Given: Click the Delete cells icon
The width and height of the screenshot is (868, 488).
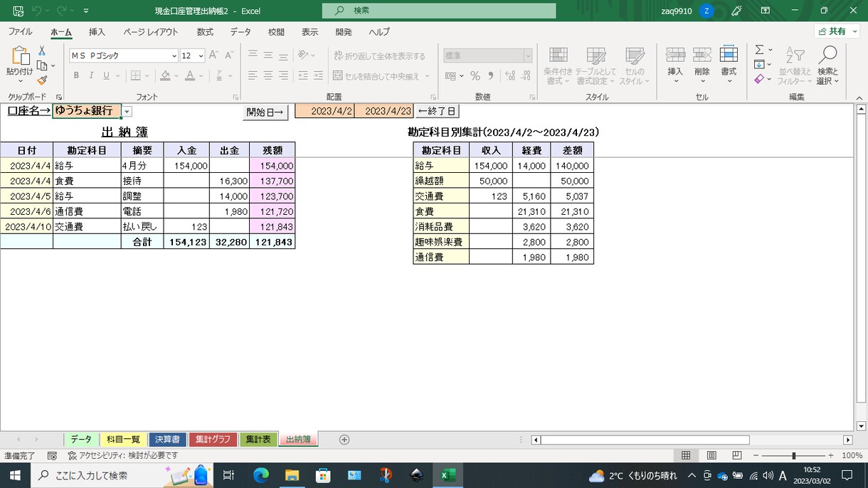Looking at the screenshot, I should [702, 55].
